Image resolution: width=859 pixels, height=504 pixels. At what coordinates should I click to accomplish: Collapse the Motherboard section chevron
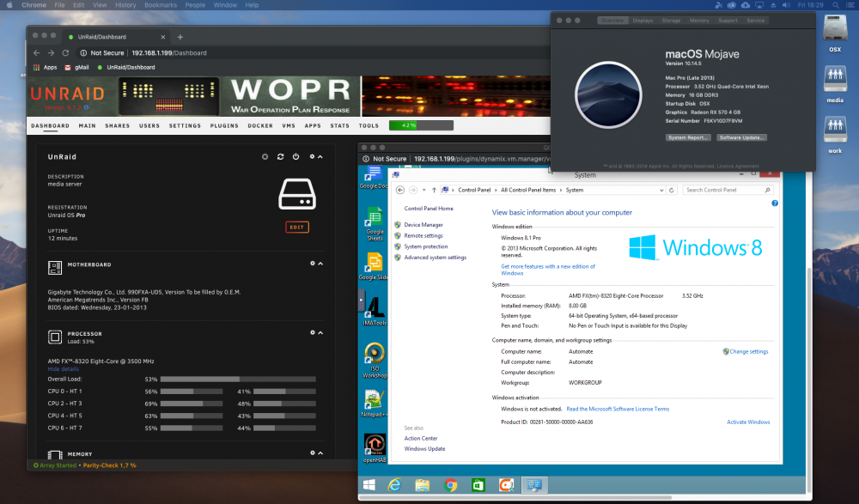[320, 264]
